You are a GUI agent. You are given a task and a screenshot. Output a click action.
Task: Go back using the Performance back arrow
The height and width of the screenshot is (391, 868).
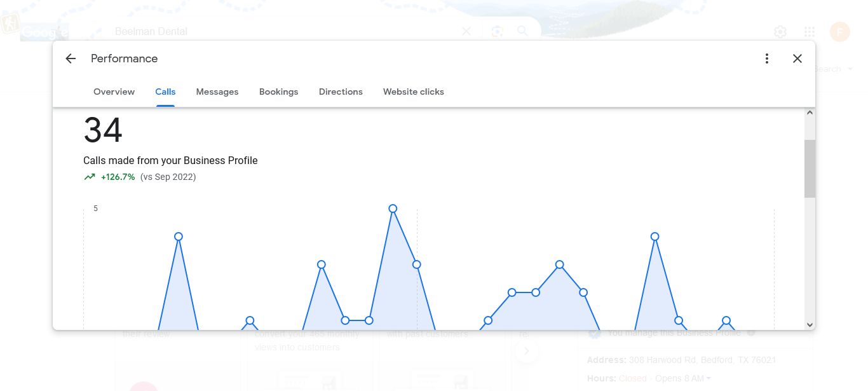pyautogui.click(x=71, y=58)
